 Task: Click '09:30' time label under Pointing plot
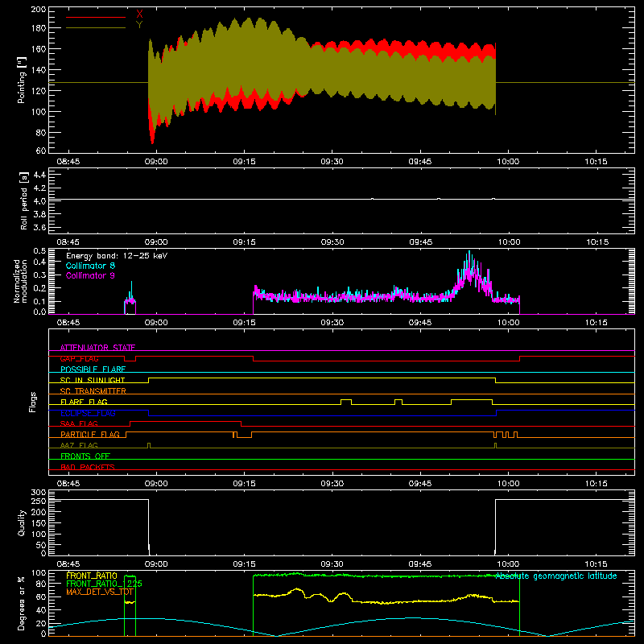tap(332, 162)
